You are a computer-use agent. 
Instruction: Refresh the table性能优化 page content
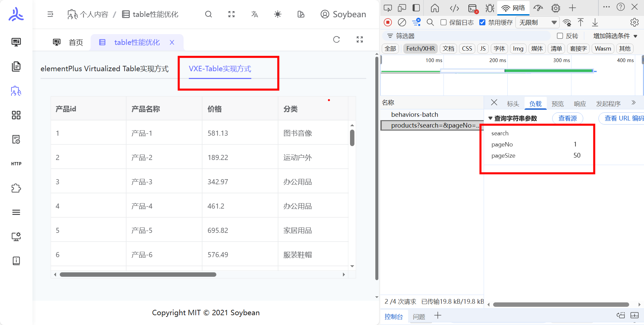337,39
